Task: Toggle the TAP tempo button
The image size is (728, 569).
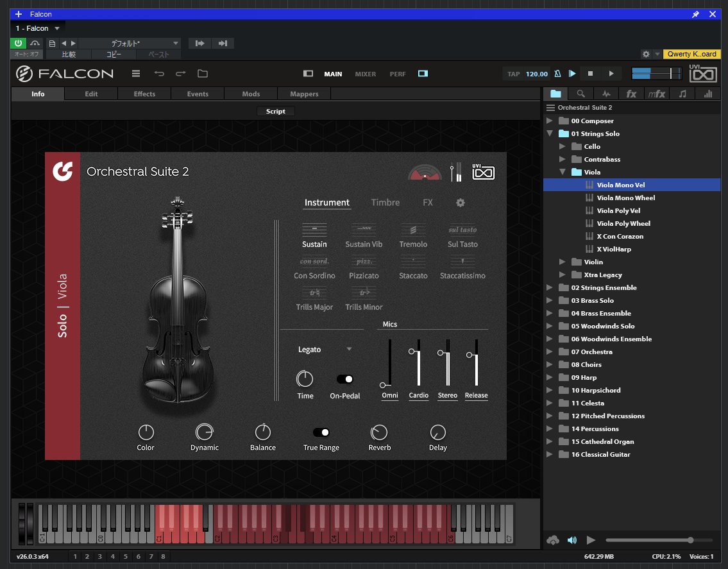Action: pos(514,74)
